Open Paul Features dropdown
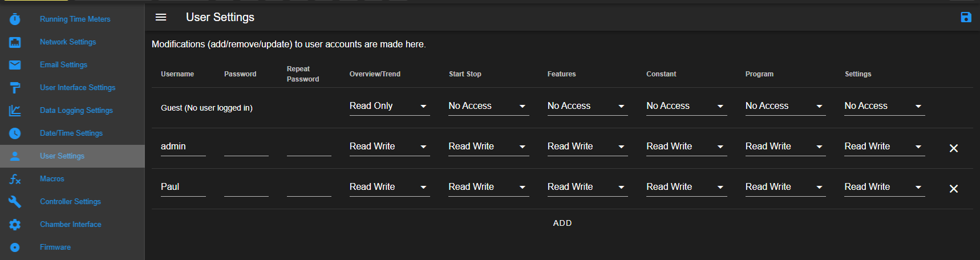The width and height of the screenshot is (980, 260). click(x=588, y=187)
